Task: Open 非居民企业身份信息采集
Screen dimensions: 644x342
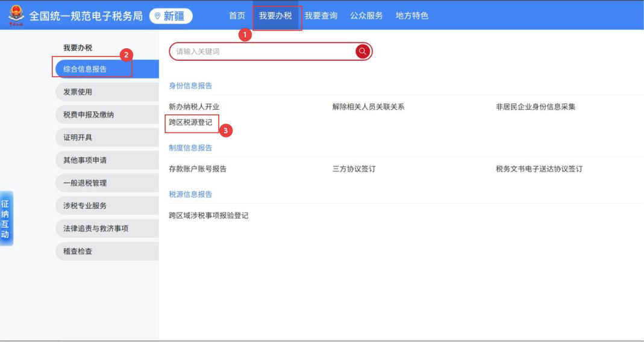Action: click(x=536, y=107)
